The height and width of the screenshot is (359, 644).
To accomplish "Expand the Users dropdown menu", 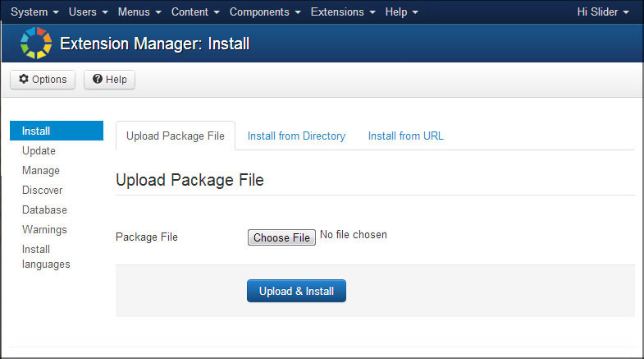I will [89, 12].
